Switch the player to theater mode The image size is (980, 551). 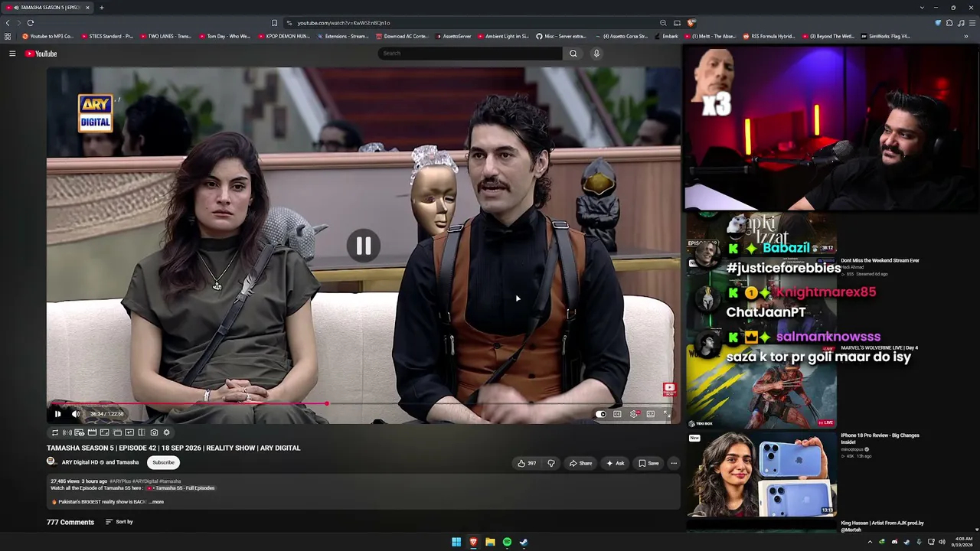click(x=651, y=414)
